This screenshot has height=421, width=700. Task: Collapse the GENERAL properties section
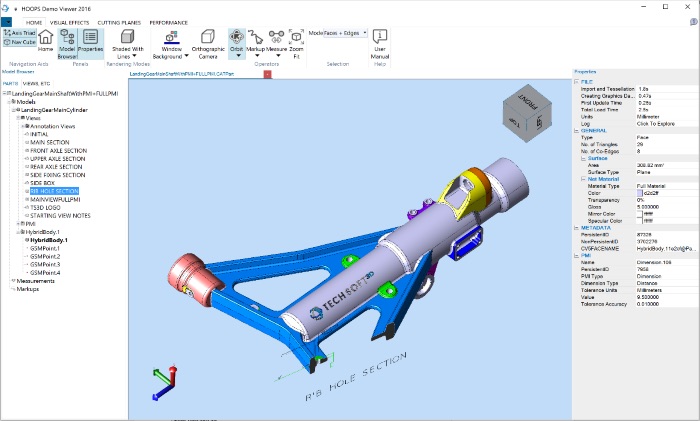[x=576, y=131]
